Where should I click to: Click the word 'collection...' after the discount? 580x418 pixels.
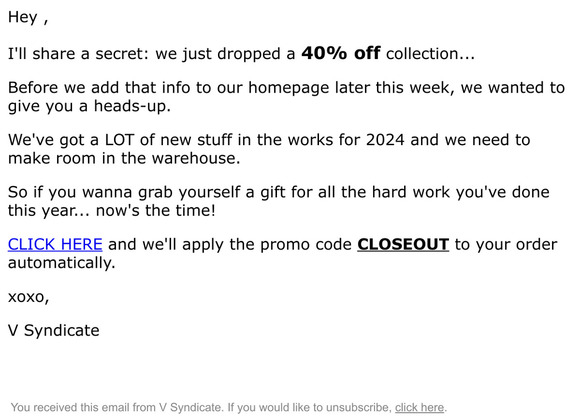tap(430, 54)
